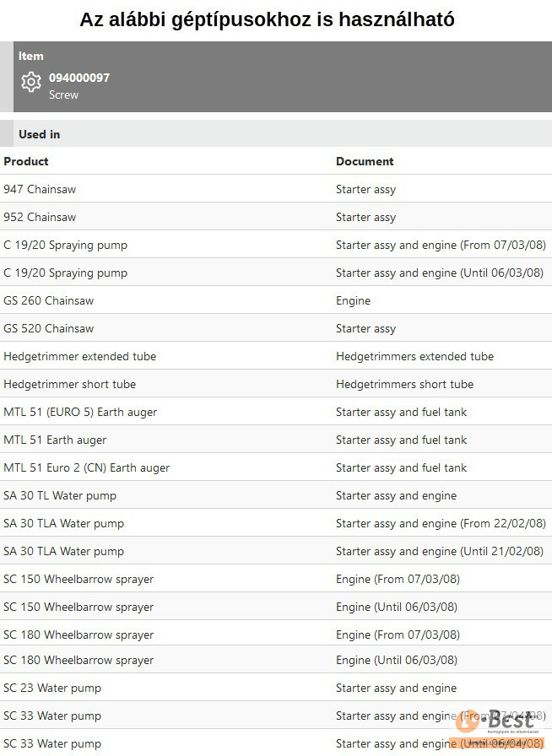Screen dimensions: 552x756
Task: Click the Product column header
Action: 26,161
